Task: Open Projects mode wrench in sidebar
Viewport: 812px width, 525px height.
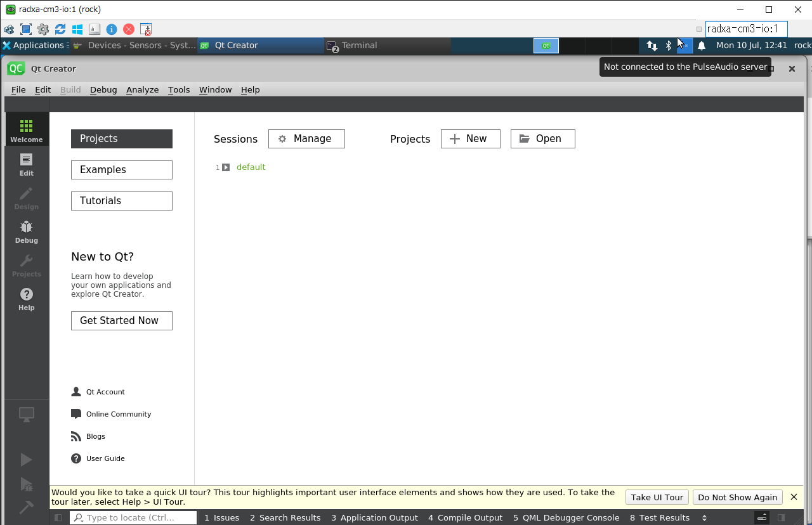Action: point(26,265)
